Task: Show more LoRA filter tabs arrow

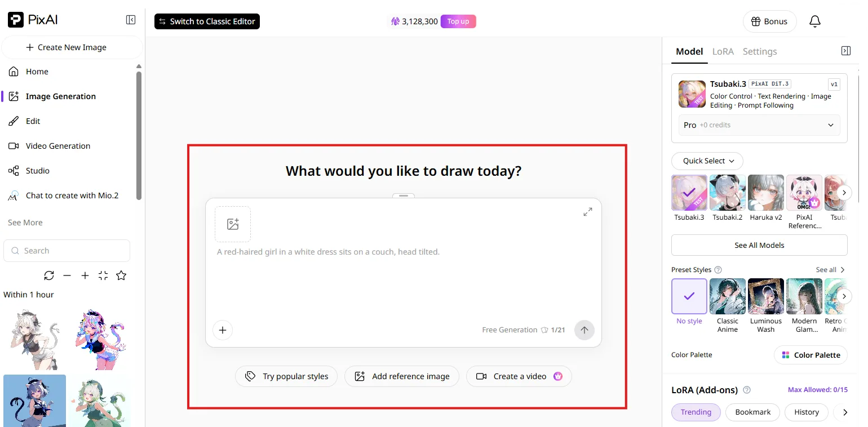Action: (x=845, y=412)
